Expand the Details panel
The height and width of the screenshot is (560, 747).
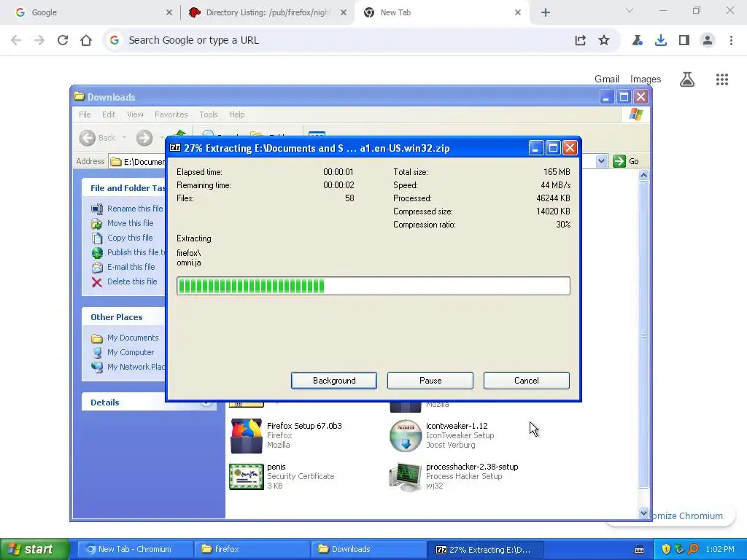(206, 402)
